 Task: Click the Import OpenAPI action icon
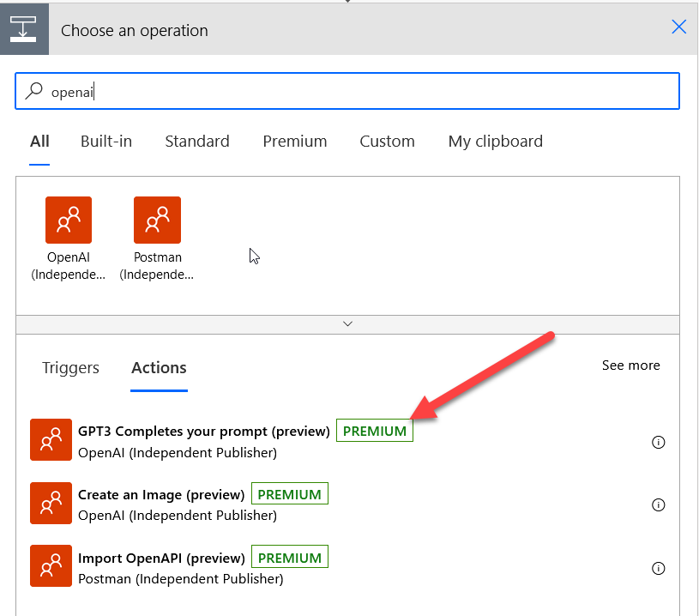(51, 565)
